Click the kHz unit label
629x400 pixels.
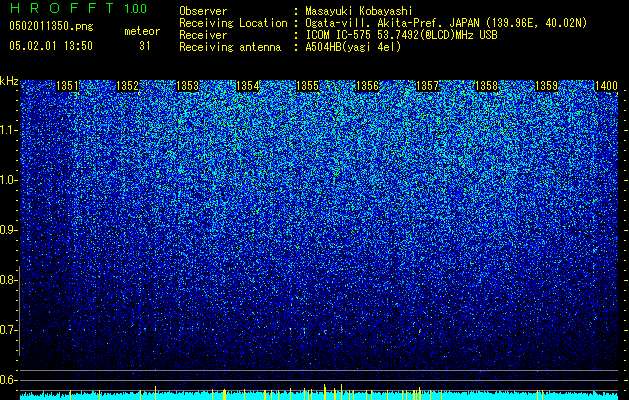9,81
